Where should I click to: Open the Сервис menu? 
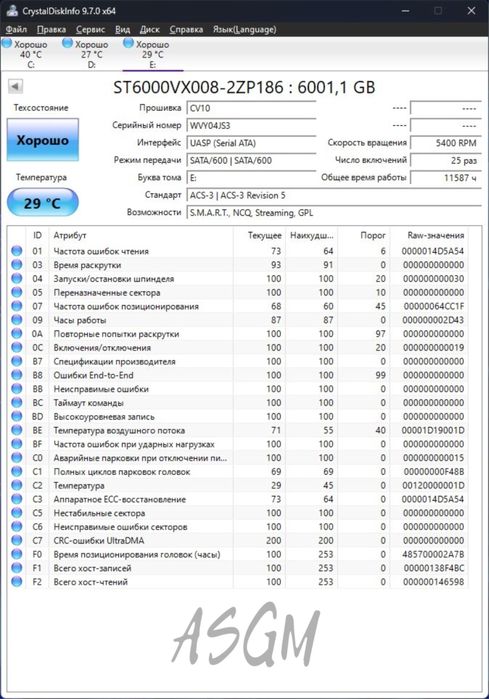pos(90,29)
